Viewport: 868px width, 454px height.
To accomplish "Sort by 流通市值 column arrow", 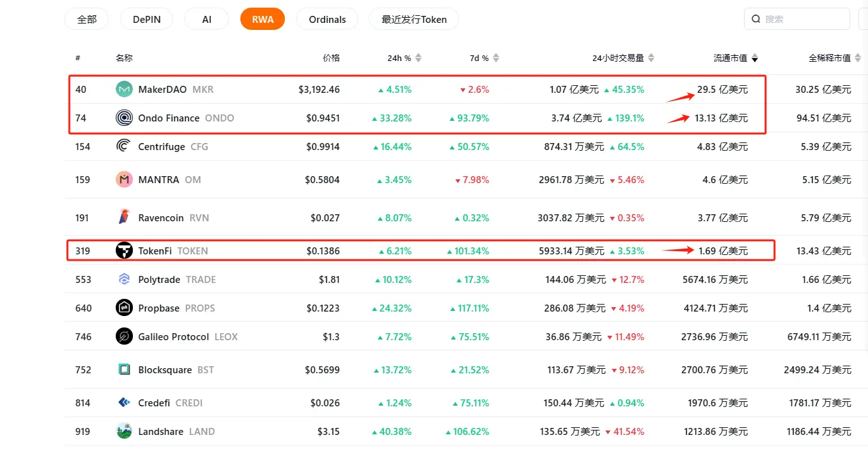I will point(755,58).
